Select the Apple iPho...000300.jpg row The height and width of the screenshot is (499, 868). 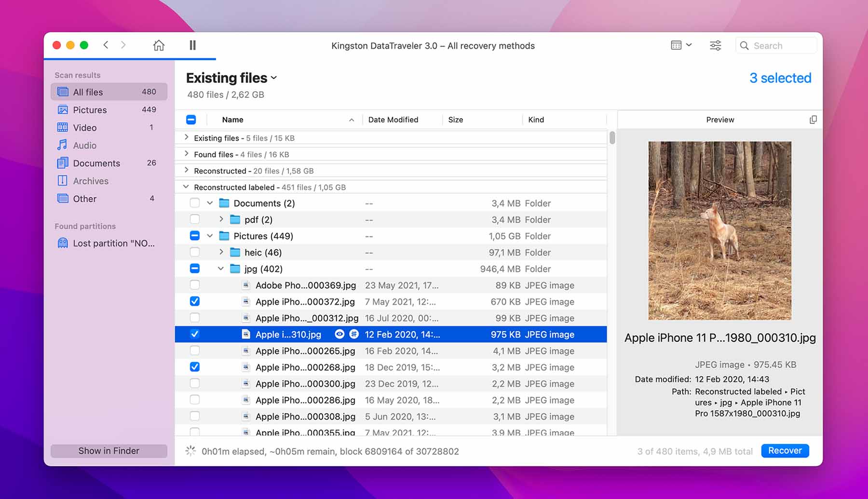coord(391,383)
